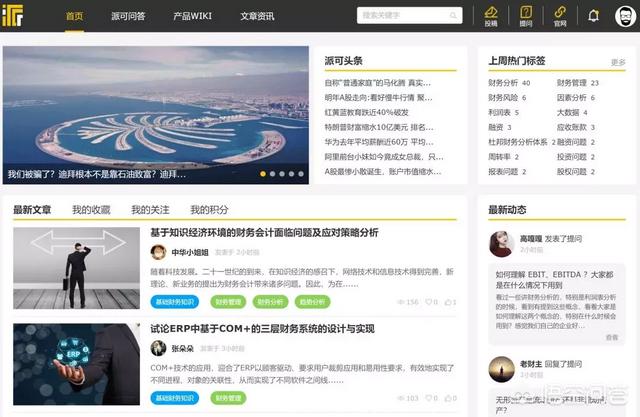Open the 派可问答 navigation tab
The height and width of the screenshot is (417, 640).
127,16
